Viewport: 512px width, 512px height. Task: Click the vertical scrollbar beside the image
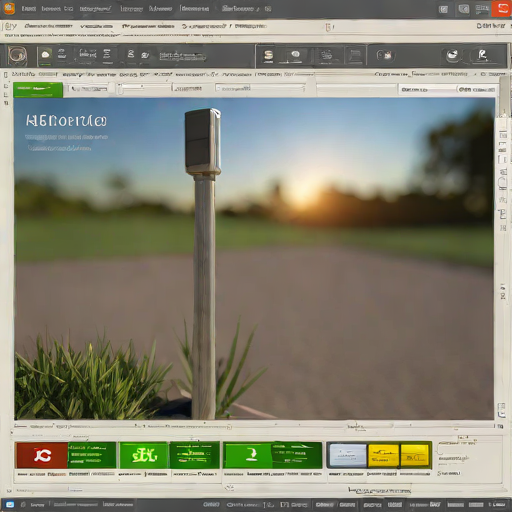506,97
